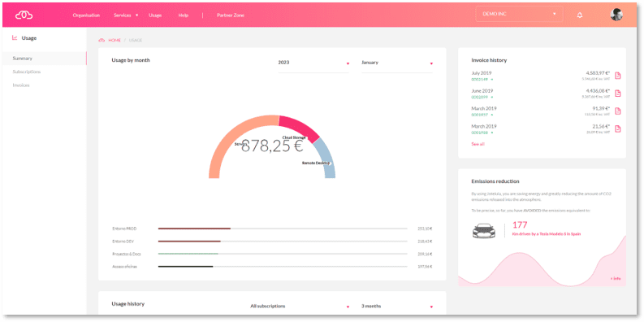Viewport: 644px width, 322px height.
Task: Click the Usage history heading
Action: pos(128,304)
